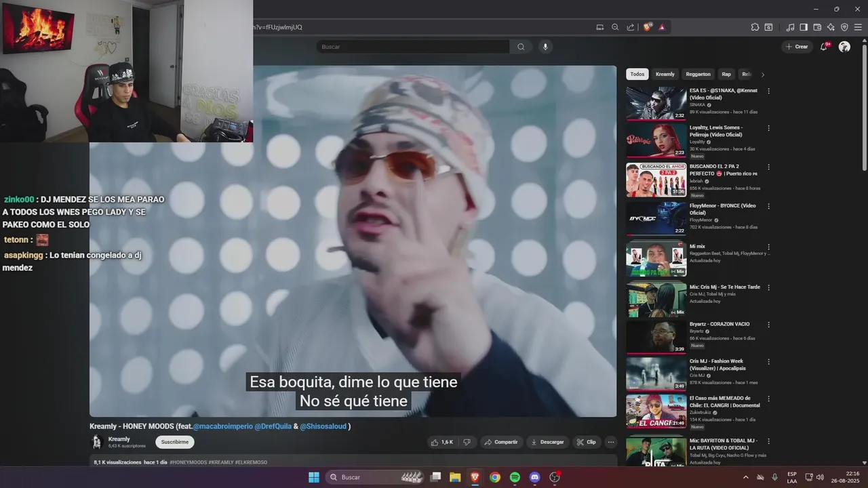
Task: Open the Leo AI sparkle icon
Action: 831,27
